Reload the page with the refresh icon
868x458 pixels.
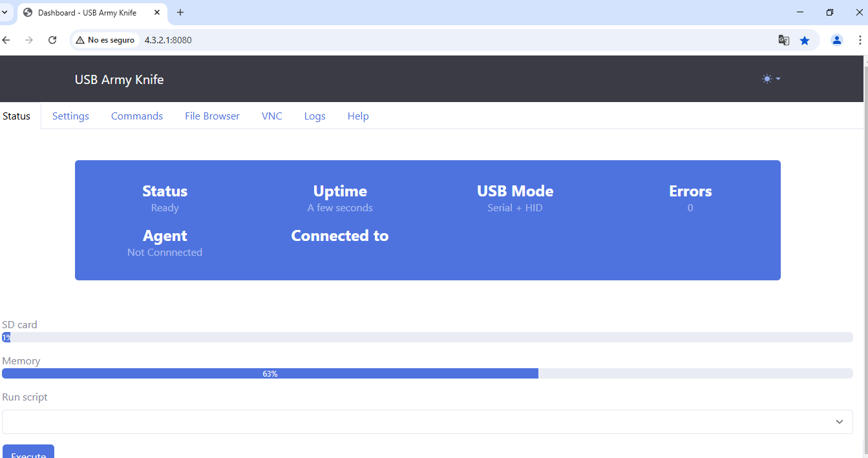click(52, 40)
